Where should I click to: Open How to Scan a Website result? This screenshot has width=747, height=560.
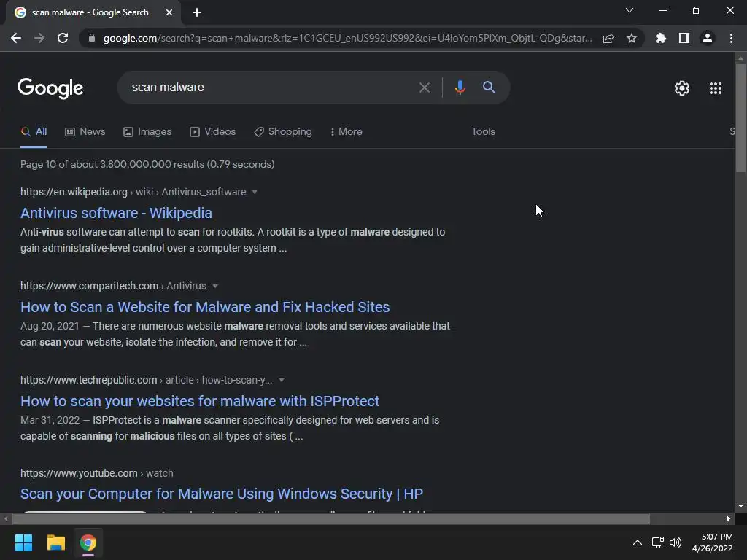[205, 307]
